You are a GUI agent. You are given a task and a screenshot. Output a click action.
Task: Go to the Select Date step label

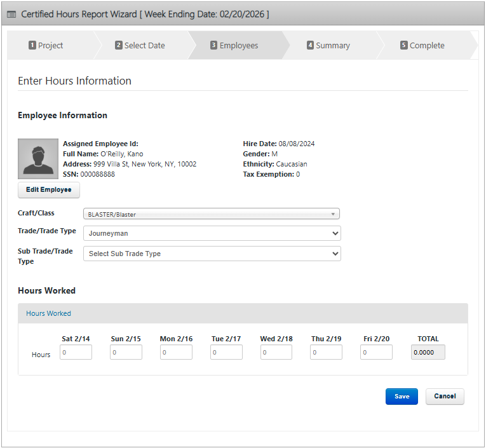[x=145, y=46]
